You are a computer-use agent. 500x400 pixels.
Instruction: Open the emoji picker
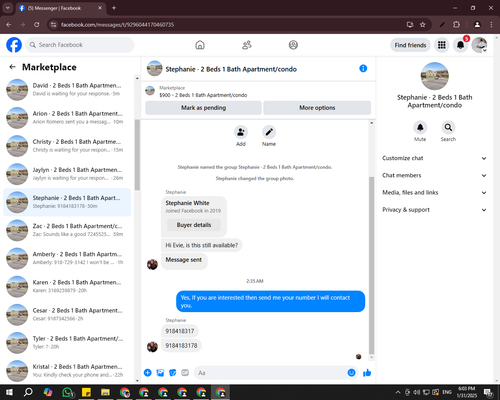[351, 373]
